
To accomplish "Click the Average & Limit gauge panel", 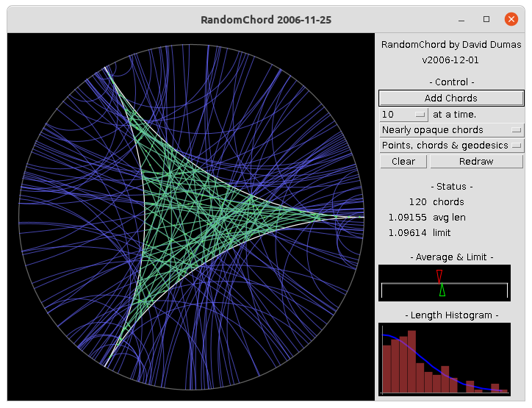I will 445,283.
